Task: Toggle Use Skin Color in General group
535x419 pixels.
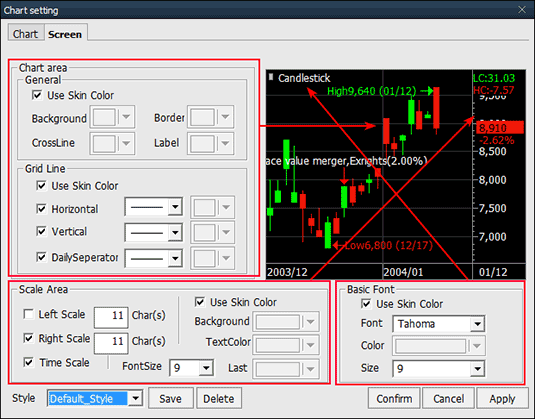Action: click(x=37, y=95)
